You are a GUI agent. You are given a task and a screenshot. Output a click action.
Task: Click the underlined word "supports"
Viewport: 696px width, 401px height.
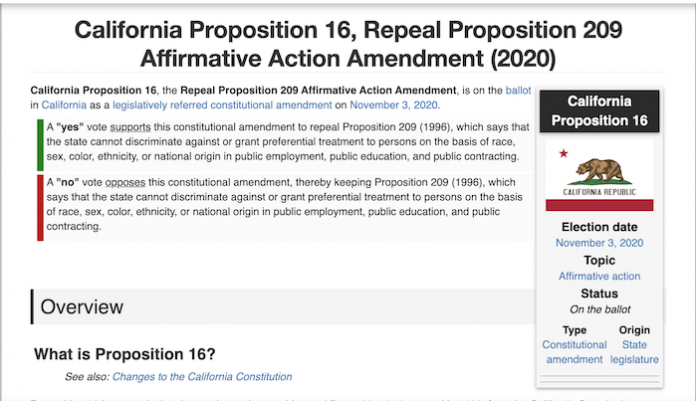coord(130,127)
